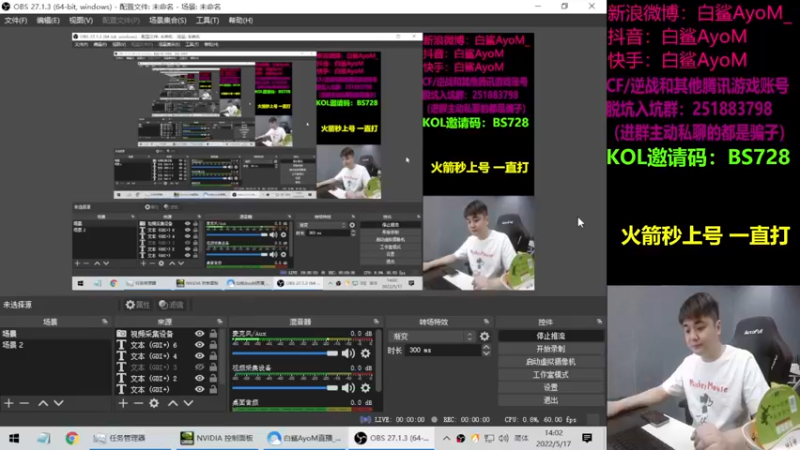Open the 渐变 transition type dropdown

(x=432, y=336)
